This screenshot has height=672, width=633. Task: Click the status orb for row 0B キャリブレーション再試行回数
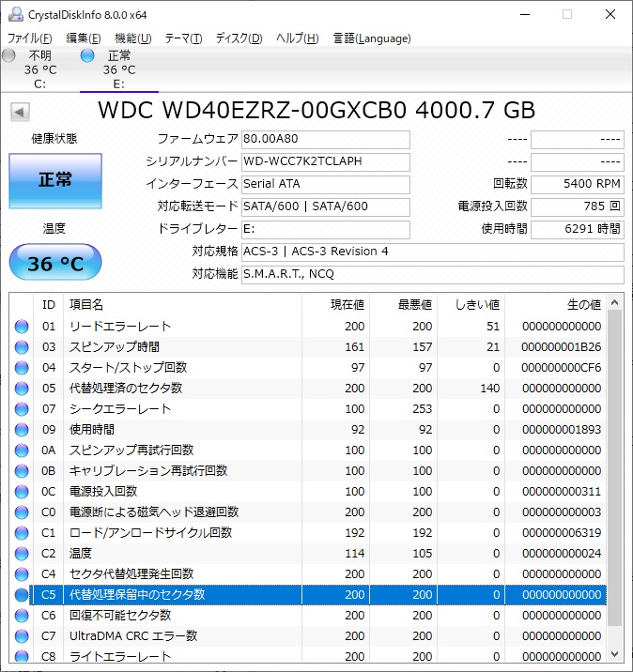coord(22,471)
